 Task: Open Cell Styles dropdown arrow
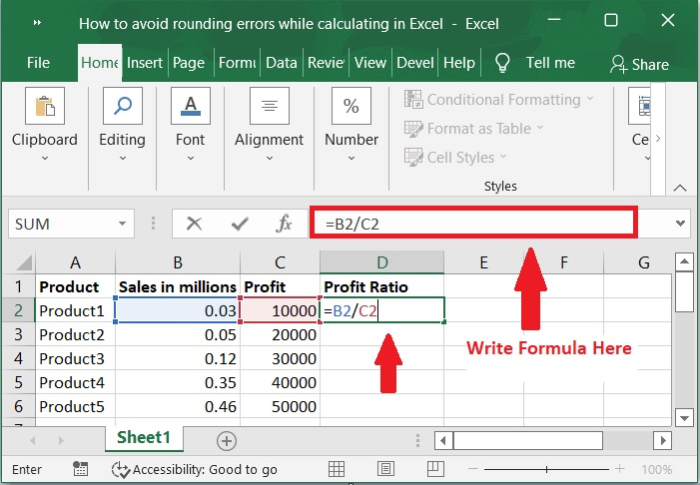click(504, 156)
